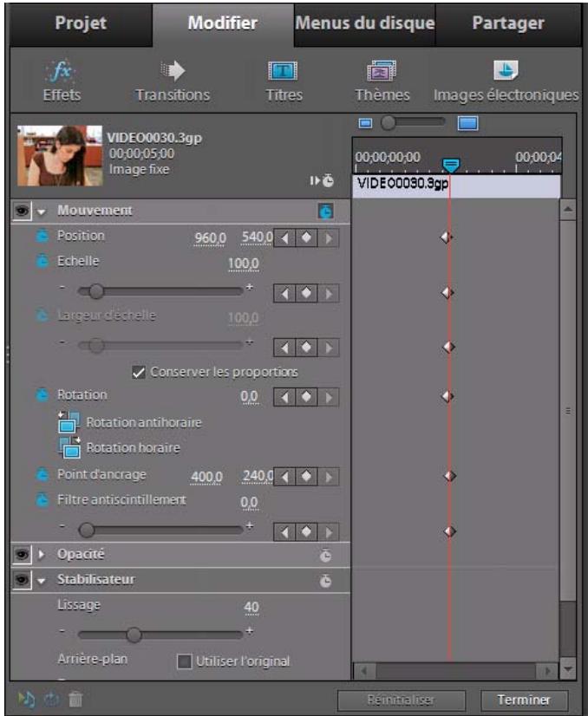Click the Echelle slider handle
Viewport: 588px width, 716px height.
(96, 291)
